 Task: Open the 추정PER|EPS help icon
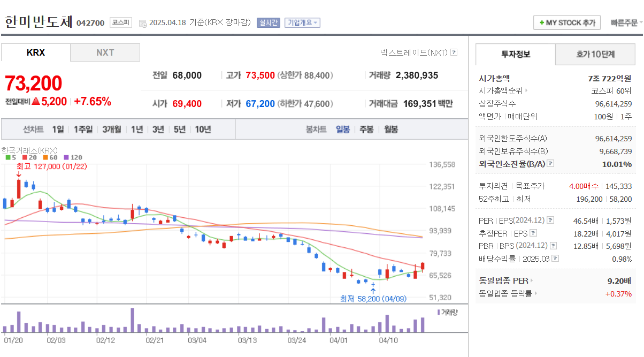pyautogui.click(x=533, y=233)
